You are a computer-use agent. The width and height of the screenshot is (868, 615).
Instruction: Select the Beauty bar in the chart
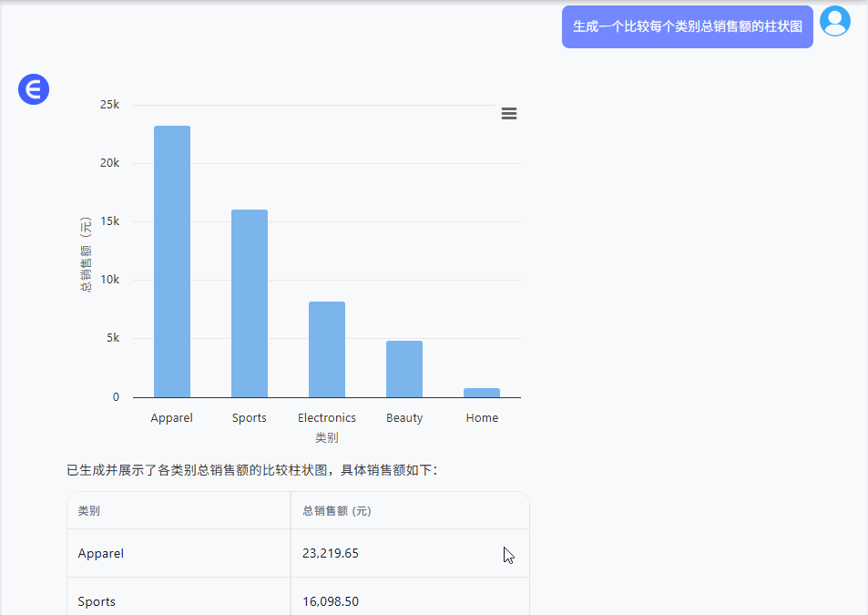(x=404, y=369)
